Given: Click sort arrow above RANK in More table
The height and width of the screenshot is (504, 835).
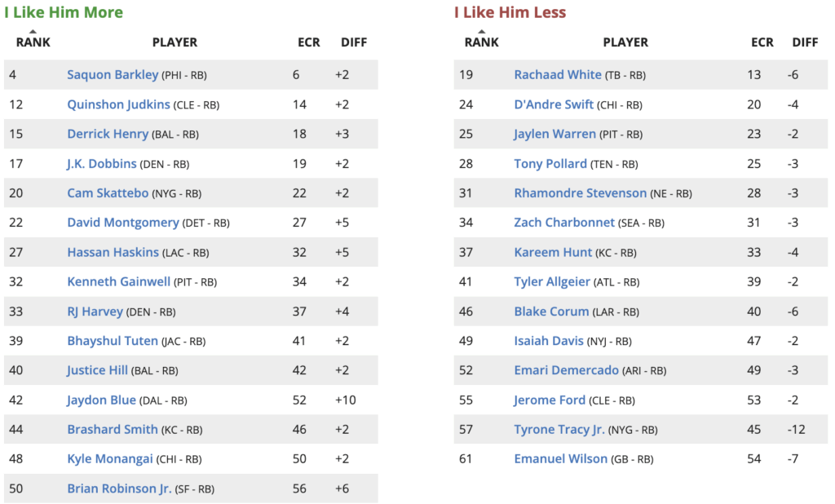Looking at the screenshot, I should pos(33,32).
